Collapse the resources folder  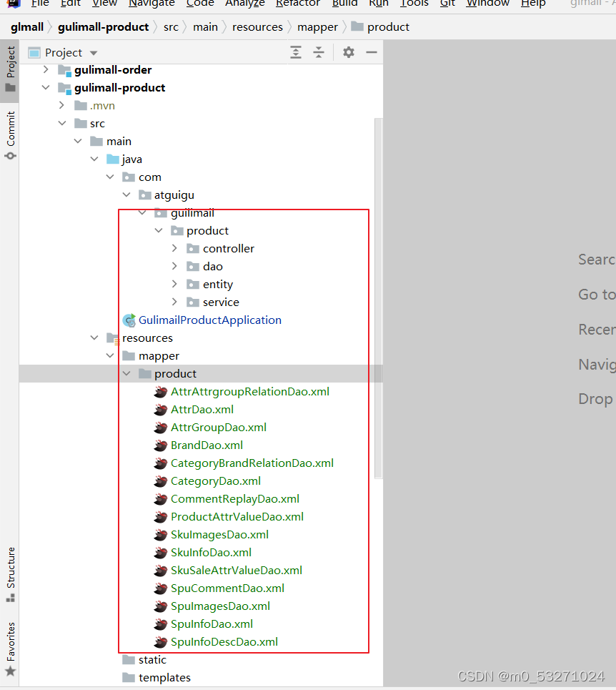coord(94,337)
